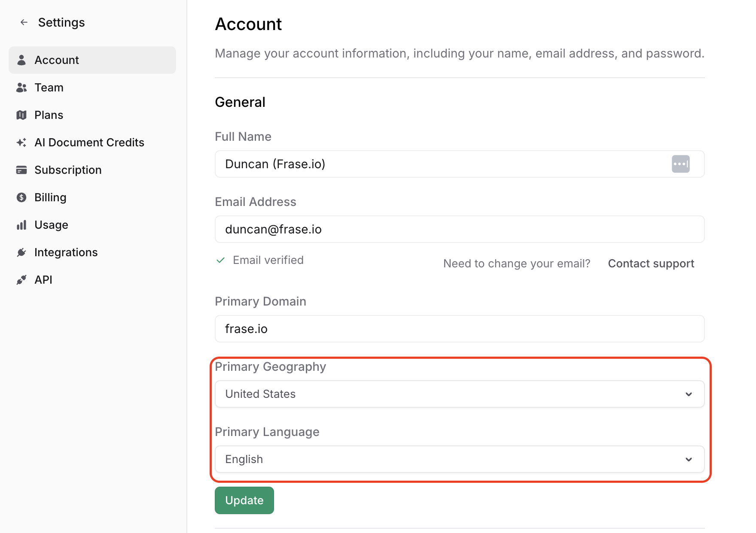Screen dimensions: 756x533
Task: Expand the United States dropdown chevron
Action: tap(689, 394)
